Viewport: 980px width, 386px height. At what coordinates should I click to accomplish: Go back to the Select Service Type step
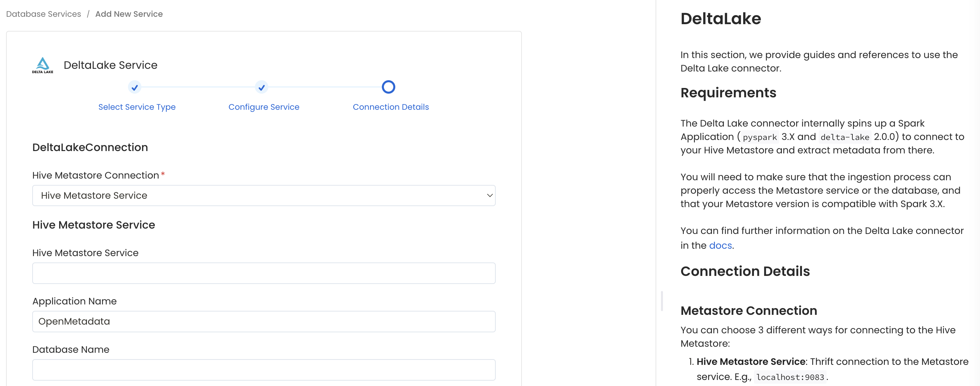[x=137, y=107]
